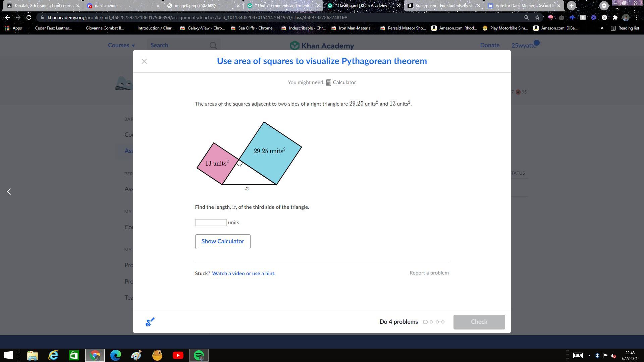The height and width of the screenshot is (362, 644).
Task: Expand the Courses dropdown menu
Action: click(x=121, y=45)
